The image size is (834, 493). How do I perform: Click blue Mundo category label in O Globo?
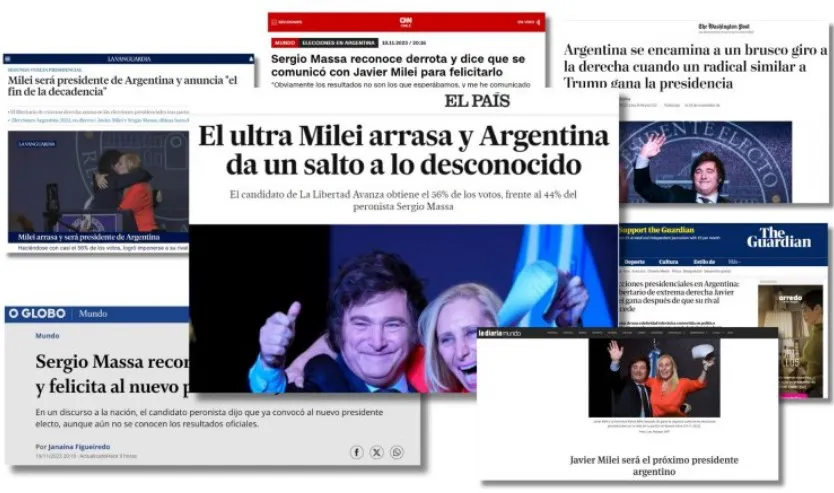tap(47, 336)
